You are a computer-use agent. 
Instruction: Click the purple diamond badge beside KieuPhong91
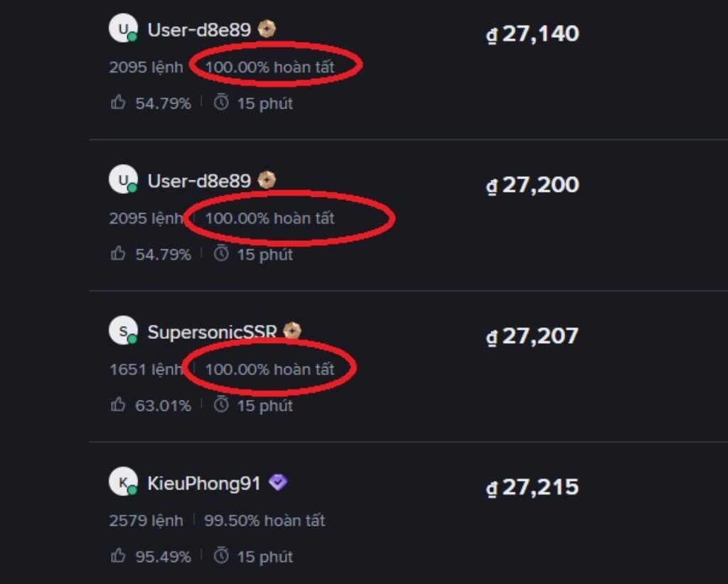tap(278, 483)
